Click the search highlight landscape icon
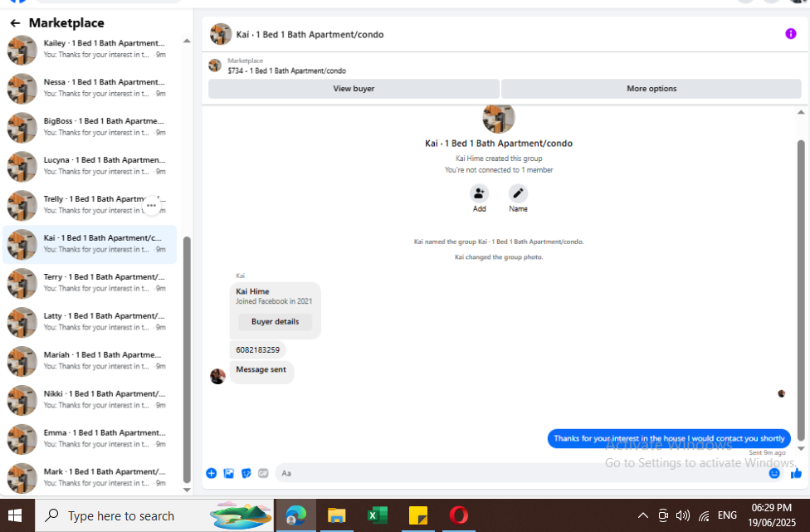This screenshot has width=810, height=532. [x=241, y=515]
